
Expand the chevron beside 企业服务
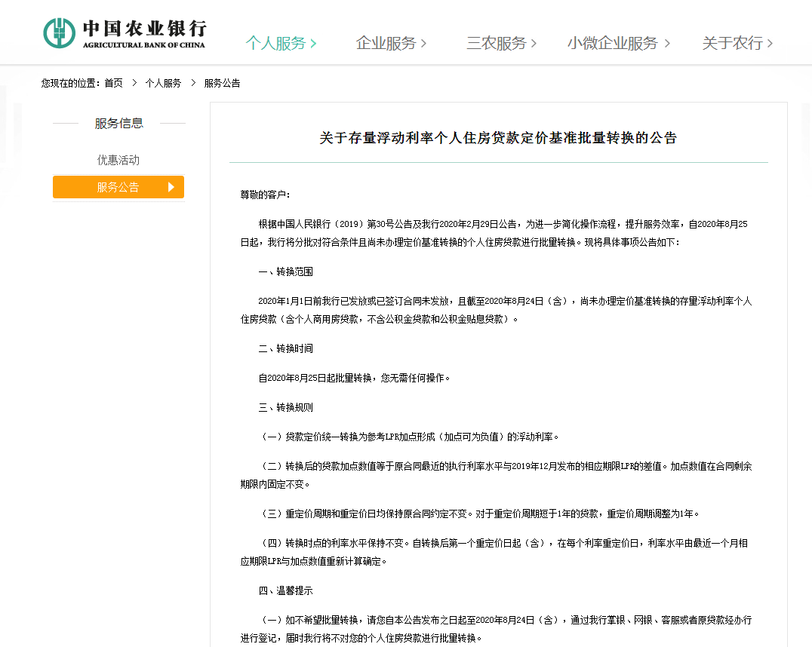point(423,44)
